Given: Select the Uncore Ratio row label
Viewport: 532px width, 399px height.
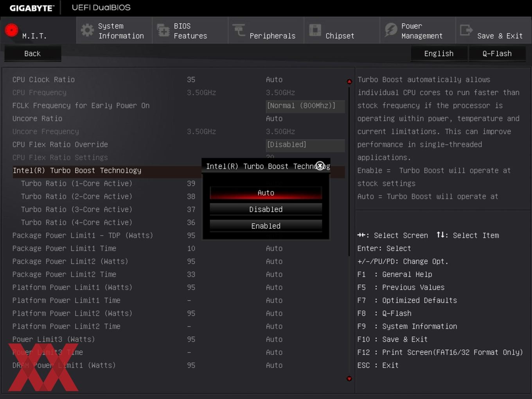Looking at the screenshot, I should (37, 119).
